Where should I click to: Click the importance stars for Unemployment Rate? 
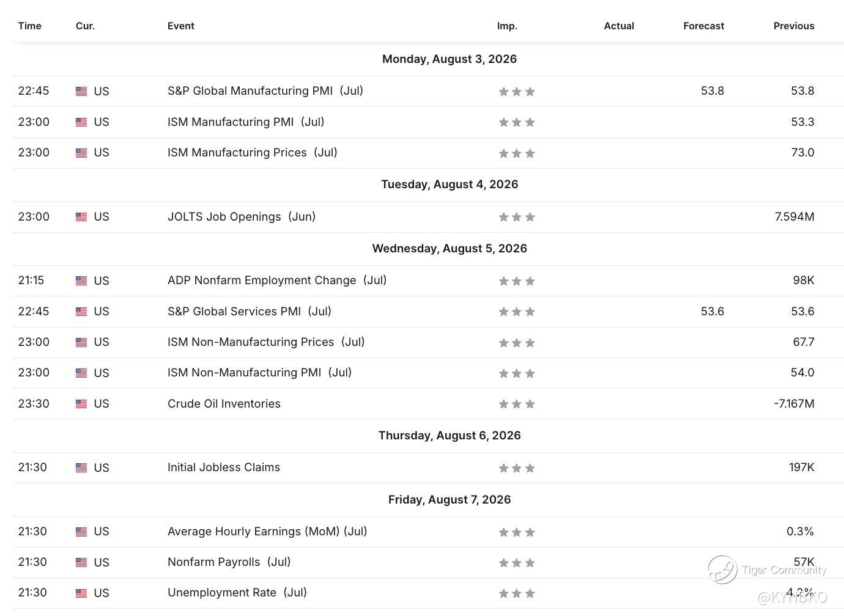pyautogui.click(x=517, y=593)
